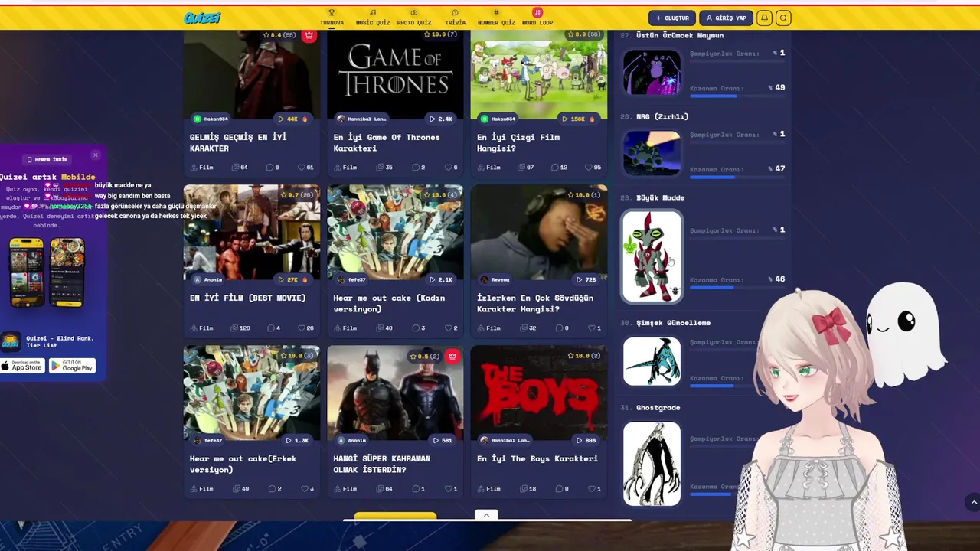The width and height of the screenshot is (980, 551).
Task: Select the Büyük Madde character image
Action: 652,256
